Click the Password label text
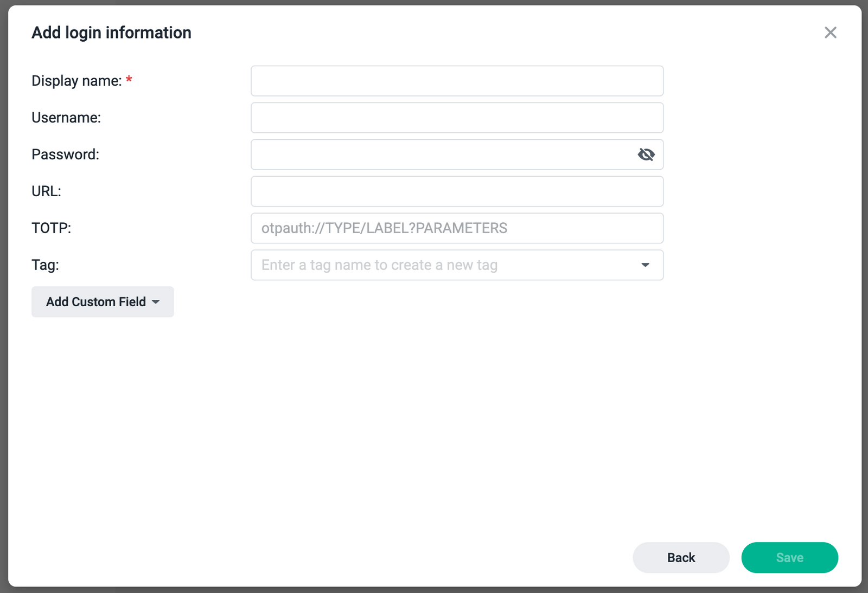Screen dimensions: 868x593 pos(65,154)
